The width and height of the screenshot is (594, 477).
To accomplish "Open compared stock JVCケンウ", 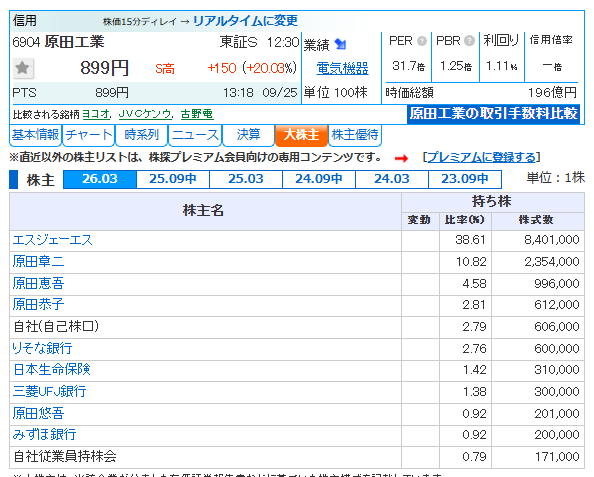I will [x=145, y=114].
